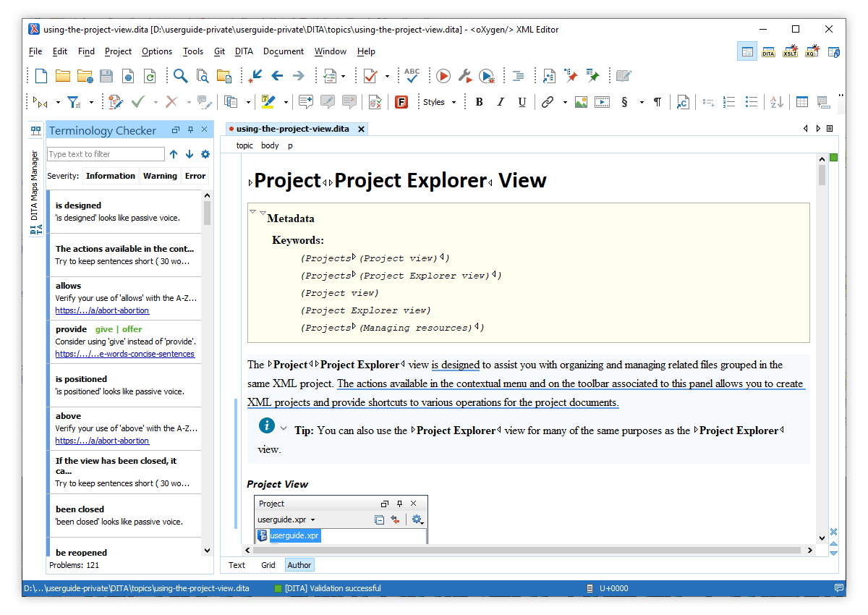Click the New document icon
The height and width of the screenshot is (615, 868).
(41, 76)
